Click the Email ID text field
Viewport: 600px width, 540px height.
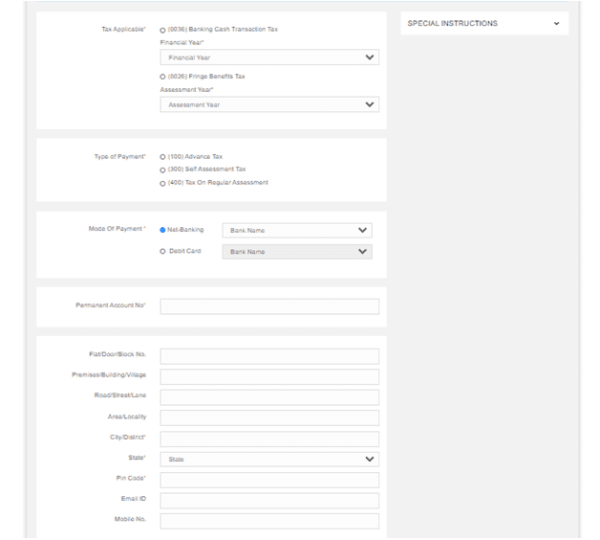click(269, 500)
